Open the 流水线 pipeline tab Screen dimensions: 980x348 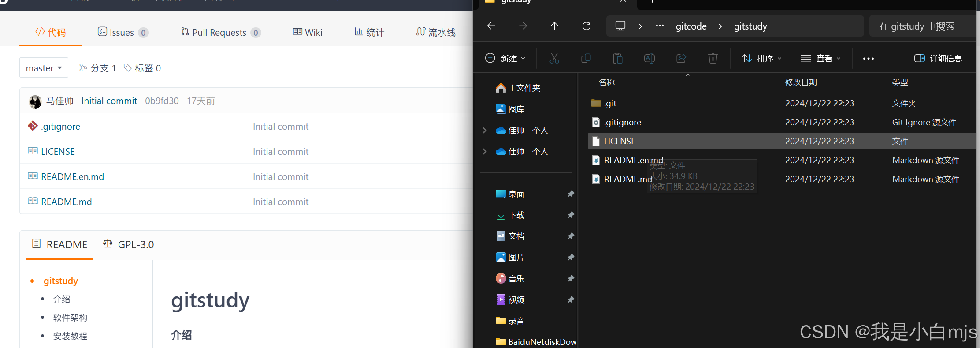coord(436,32)
